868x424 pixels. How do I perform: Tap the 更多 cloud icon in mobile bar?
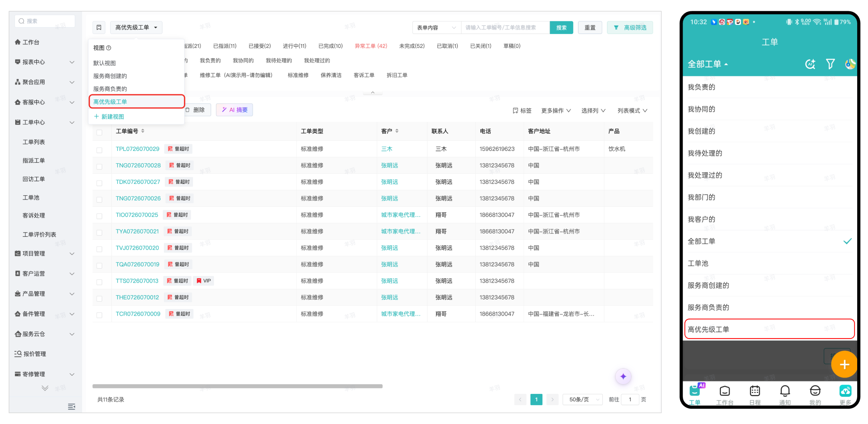[845, 391]
